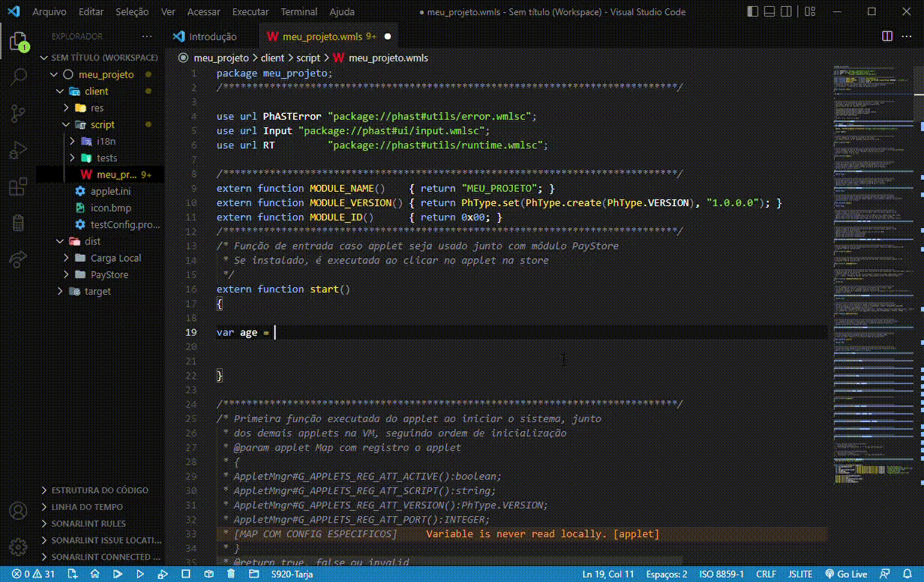
Task: Click the home icon in the status bar
Action: (x=95, y=574)
